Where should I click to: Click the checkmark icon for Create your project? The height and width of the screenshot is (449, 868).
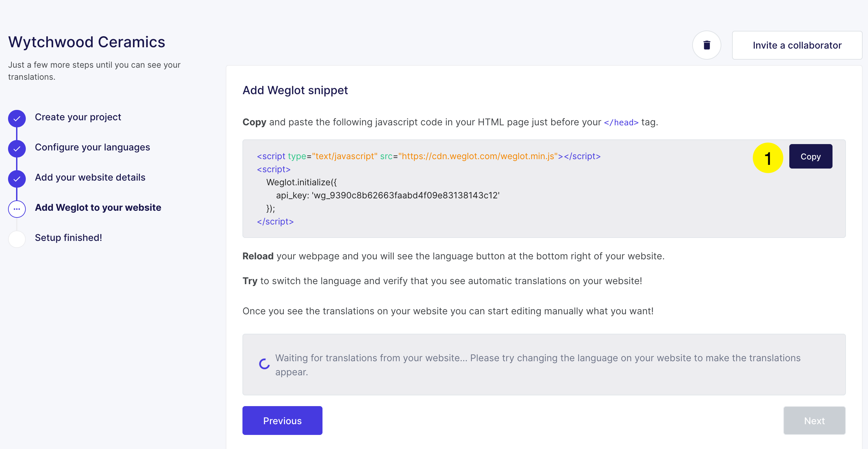click(17, 118)
